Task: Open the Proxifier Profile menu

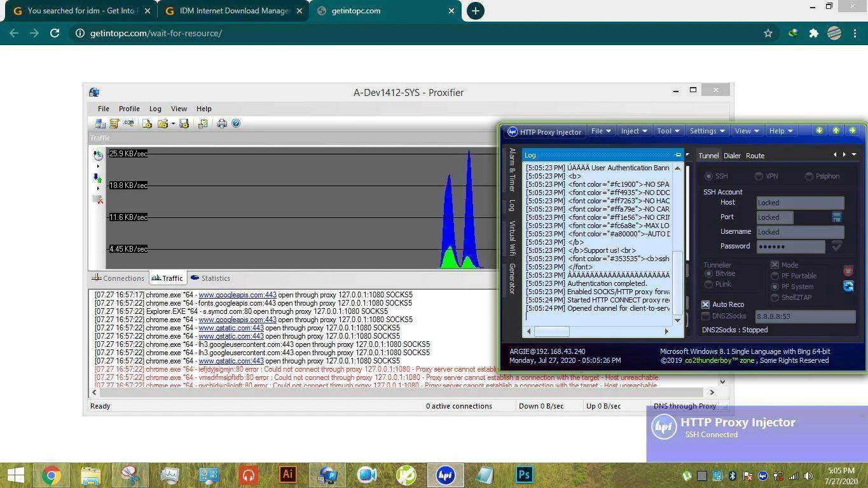Action: [x=129, y=109]
